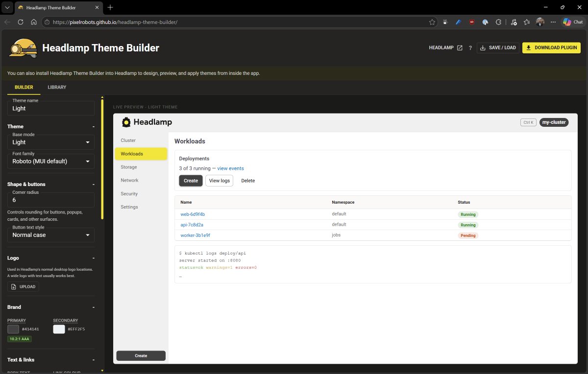588x374 pixels.
Task: Open the uBlock Origin extension icon
Action: (x=472, y=22)
